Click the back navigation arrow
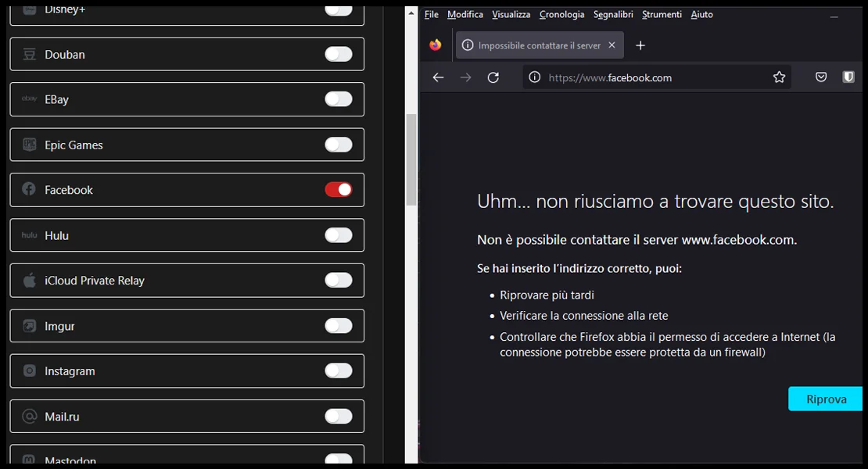Viewport: 868px width, 469px height. 438,77
